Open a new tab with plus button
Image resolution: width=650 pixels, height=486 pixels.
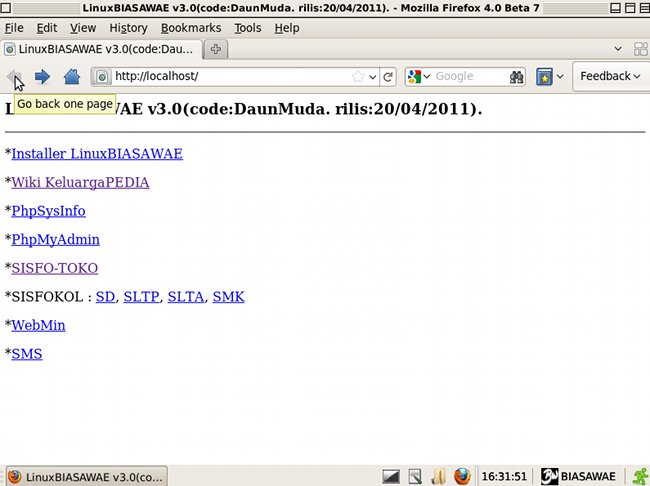click(216, 49)
